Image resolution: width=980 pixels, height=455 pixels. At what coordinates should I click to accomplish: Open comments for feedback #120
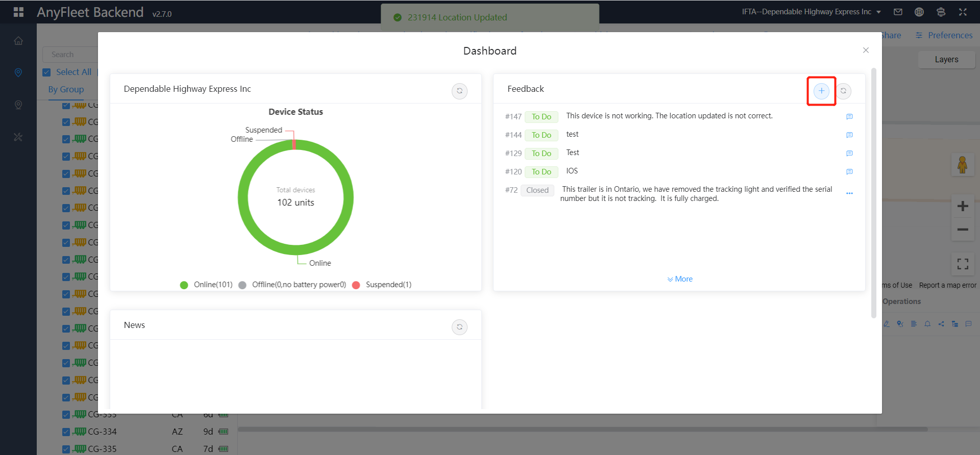coord(849,172)
